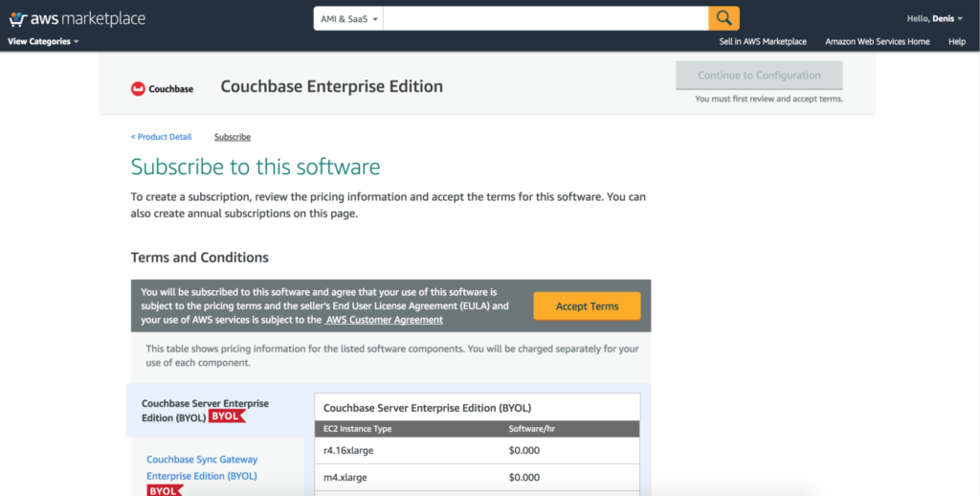
Task: Click the Subscribe to this software heading
Action: pyautogui.click(x=255, y=167)
